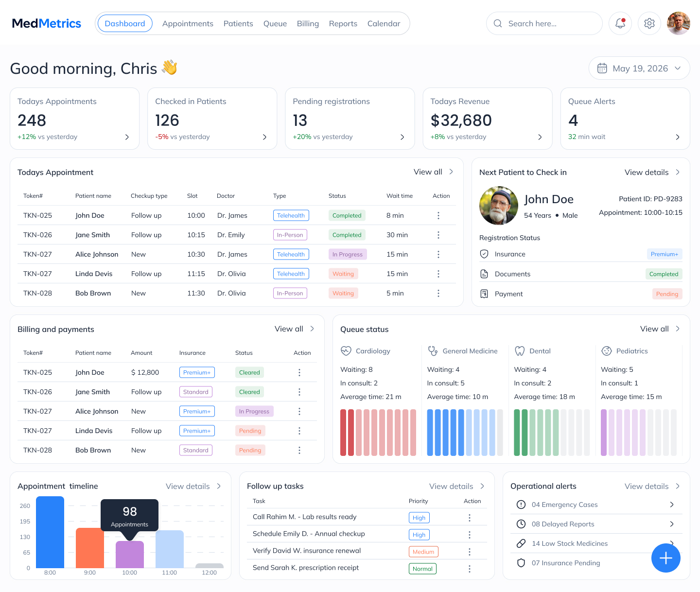Image resolution: width=700 pixels, height=592 pixels.
Task: Click the orange 9:00 bar in timeline
Action: point(90,548)
